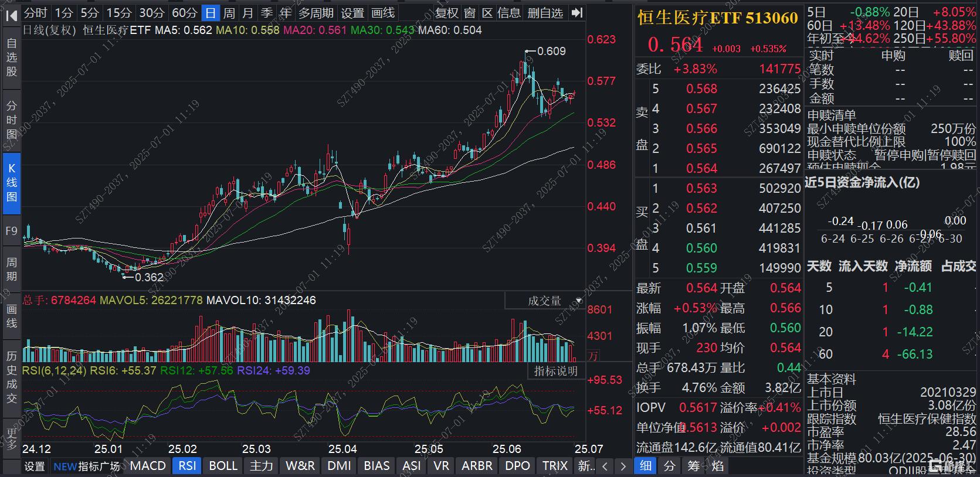
Task: Click 删自选 to remove from watchlist
Action: [545, 13]
